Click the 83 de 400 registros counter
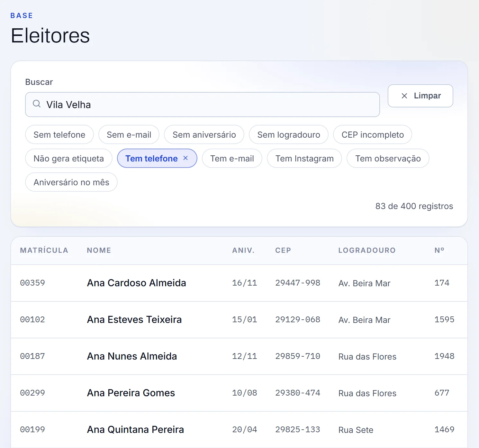This screenshot has height=448, width=479. (x=414, y=206)
